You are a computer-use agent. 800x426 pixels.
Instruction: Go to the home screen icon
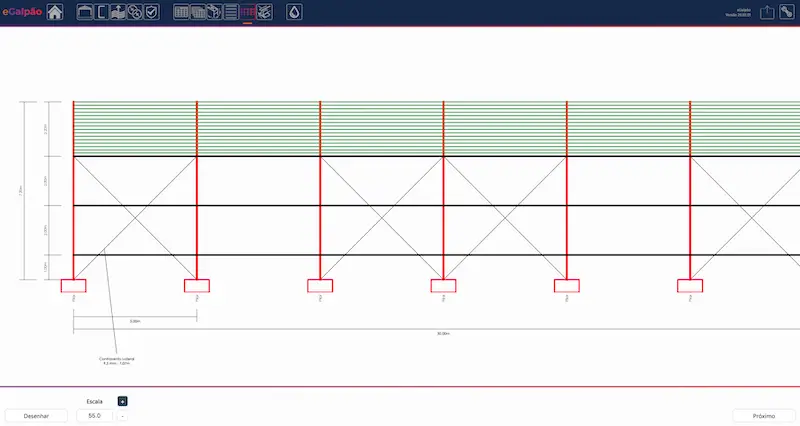pos(55,12)
